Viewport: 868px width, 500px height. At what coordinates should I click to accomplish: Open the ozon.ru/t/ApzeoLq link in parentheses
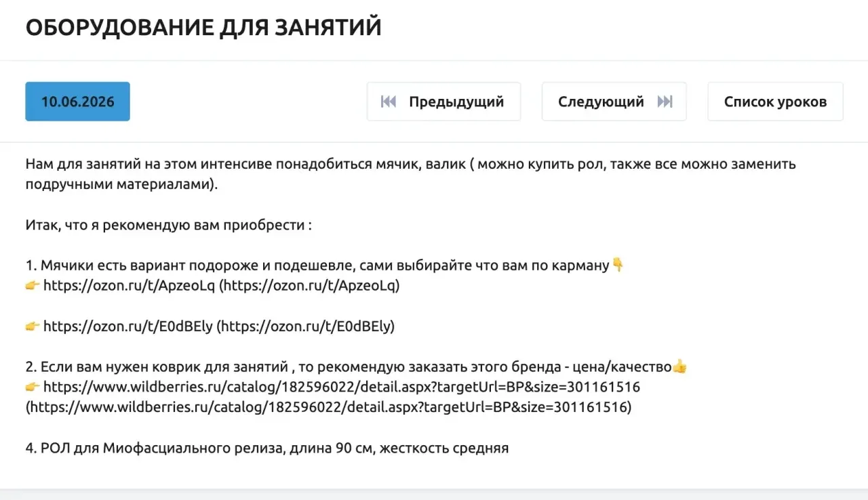pyautogui.click(x=309, y=285)
